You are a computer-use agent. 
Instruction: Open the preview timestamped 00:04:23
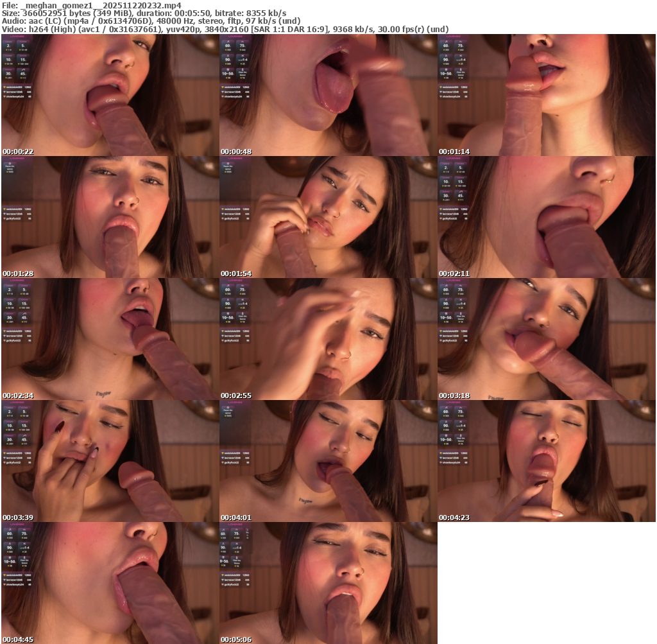546,461
